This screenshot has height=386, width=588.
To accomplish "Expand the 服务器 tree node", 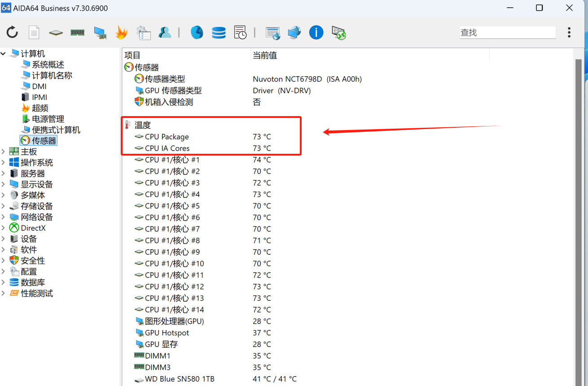I will [4, 173].
